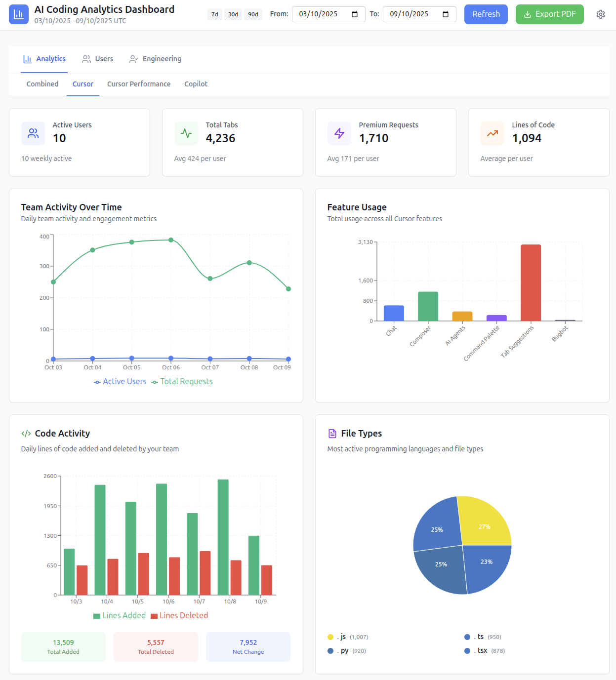
Task: Select the 90d time range
Action: (253, 14)
